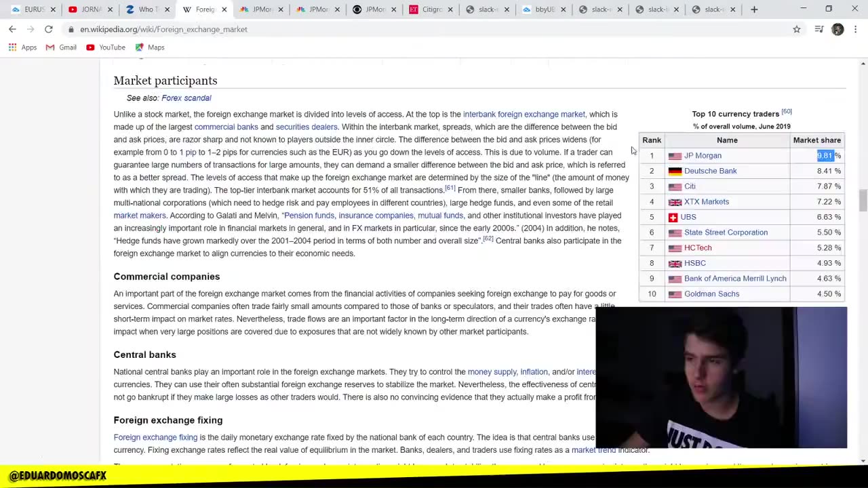Open the YouTube bookmark
Viewport: 868px width, 488px height.
(105, 47)
